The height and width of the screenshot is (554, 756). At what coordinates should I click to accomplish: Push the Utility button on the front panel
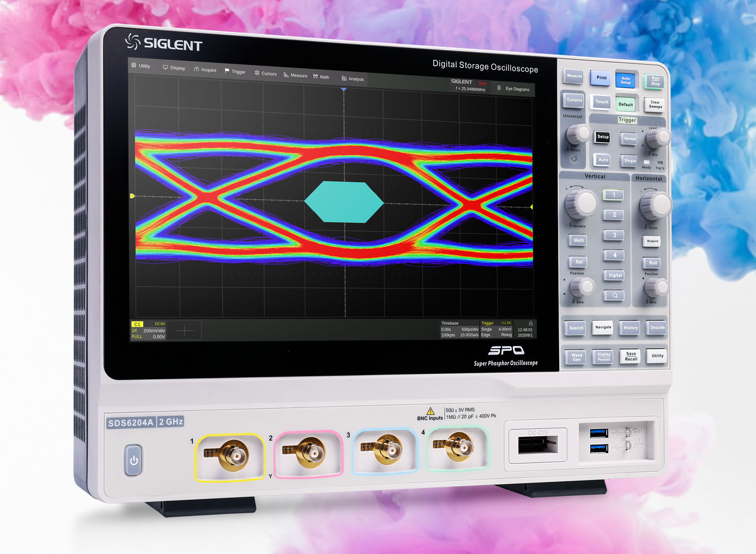point(657,356)
